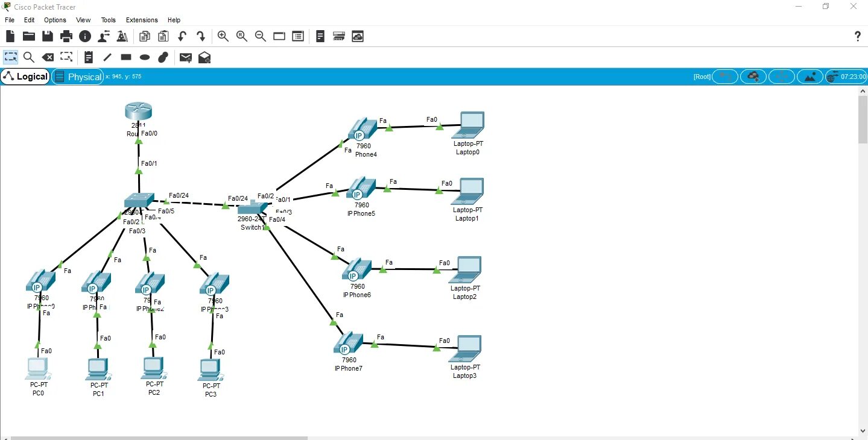Save the current network topology
868x440 pixels.
pos(48,37)
